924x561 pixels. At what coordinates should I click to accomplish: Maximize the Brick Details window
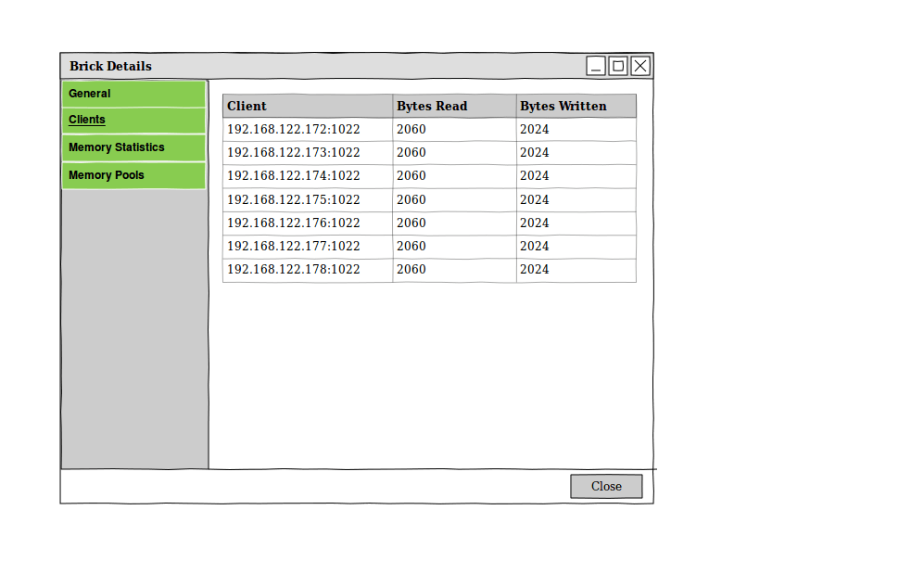(618, 66)
